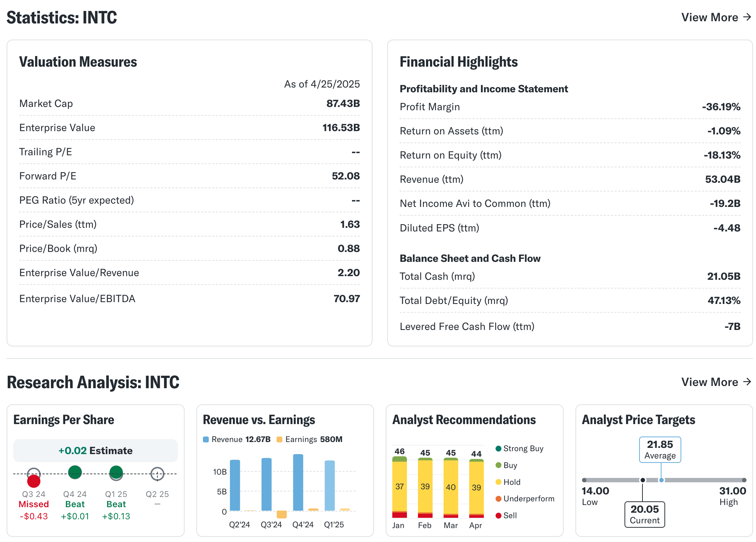
Task: Click the red Q3 24 Missed earnings dot
Action: click(34, 481)
